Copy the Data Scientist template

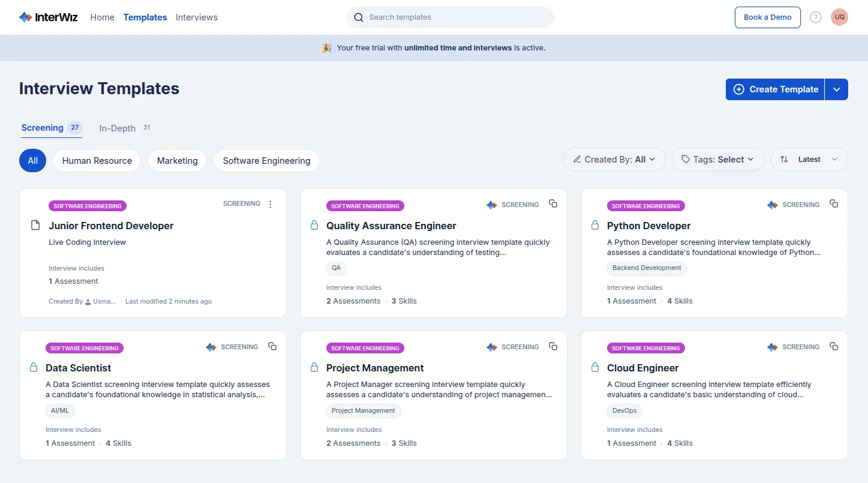272,346
